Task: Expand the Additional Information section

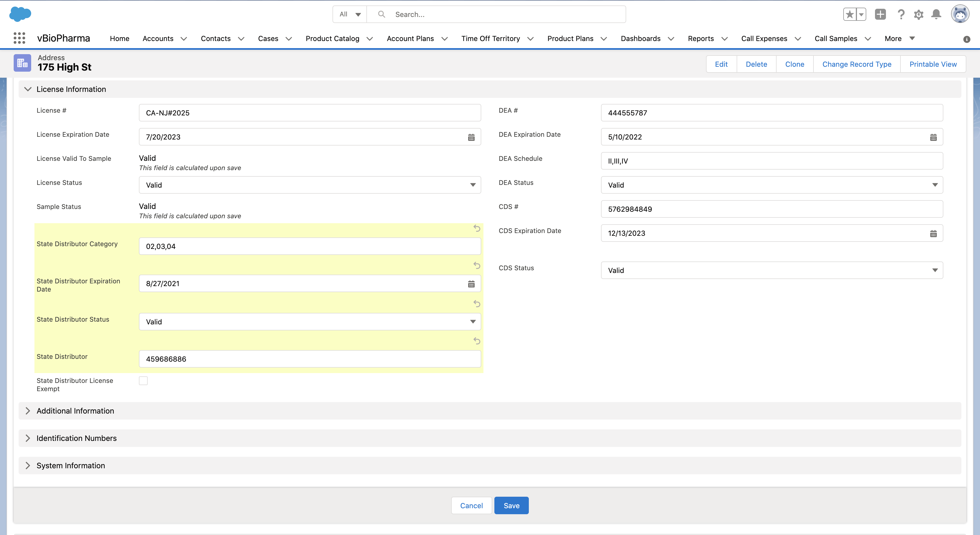Action: 75,411
